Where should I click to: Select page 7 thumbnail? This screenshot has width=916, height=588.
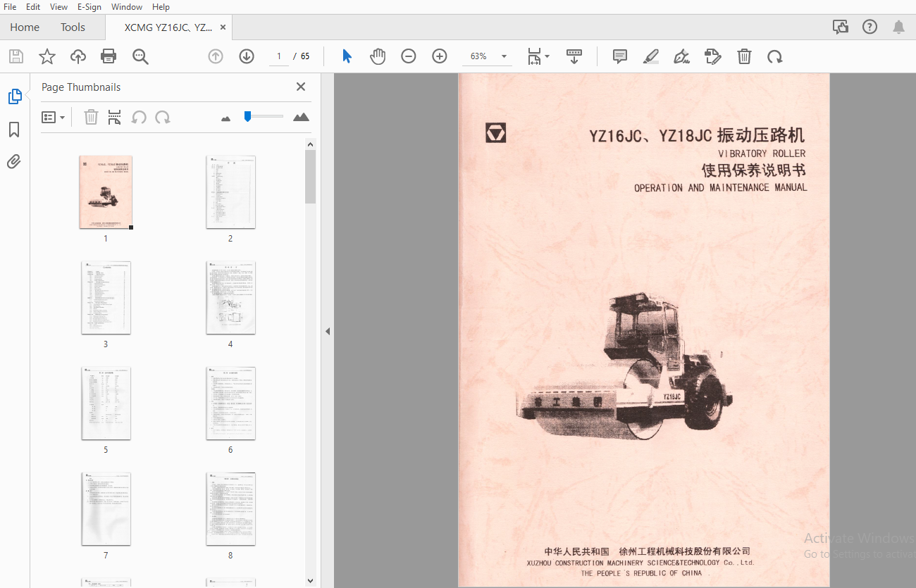(106, 509)
